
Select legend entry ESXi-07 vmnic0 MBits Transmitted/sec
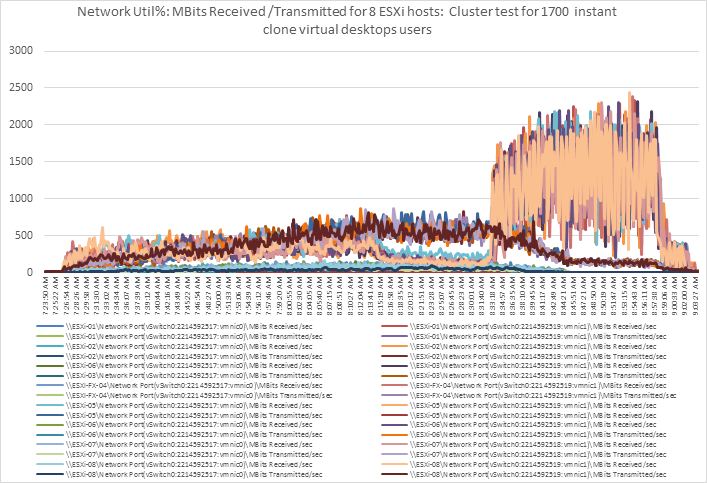179,455
